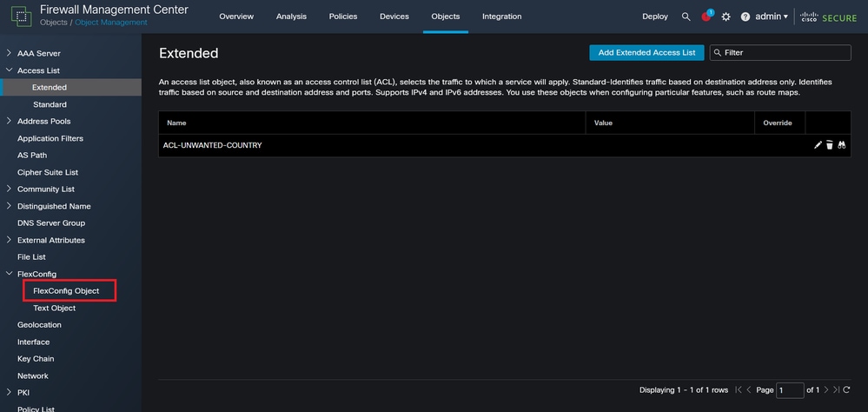Open the Analysis menu
Screen dimensions: 868x412
click(291, 17)
